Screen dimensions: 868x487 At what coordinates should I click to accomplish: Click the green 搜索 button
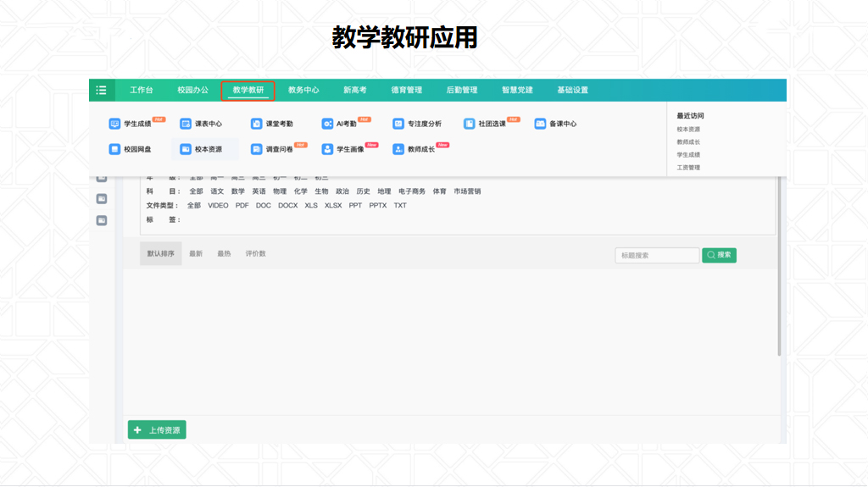click(719, 255)
